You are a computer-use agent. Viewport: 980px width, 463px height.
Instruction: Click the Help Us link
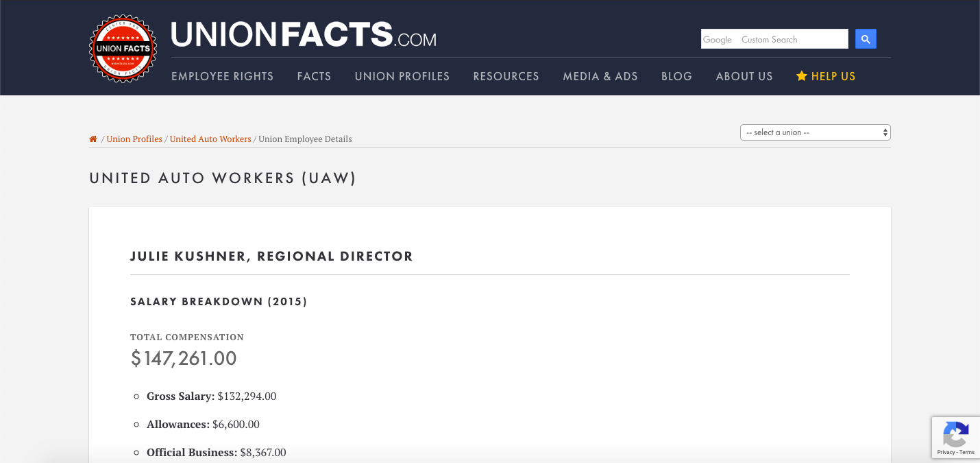click(x=833, y=76)
